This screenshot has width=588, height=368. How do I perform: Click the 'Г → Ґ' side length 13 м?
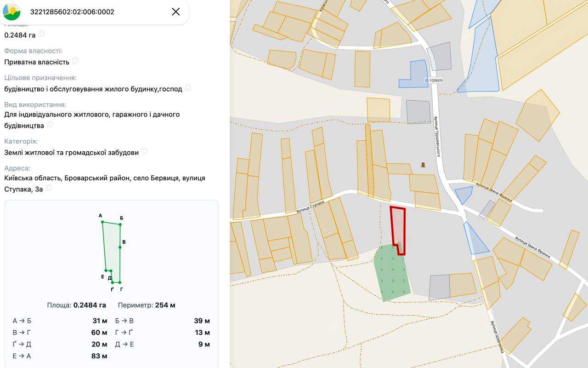pyautogui.click(x=203, y=332)
